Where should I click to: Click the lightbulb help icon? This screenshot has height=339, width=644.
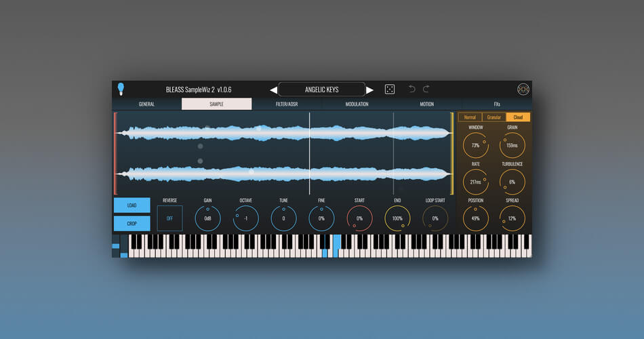121,89
